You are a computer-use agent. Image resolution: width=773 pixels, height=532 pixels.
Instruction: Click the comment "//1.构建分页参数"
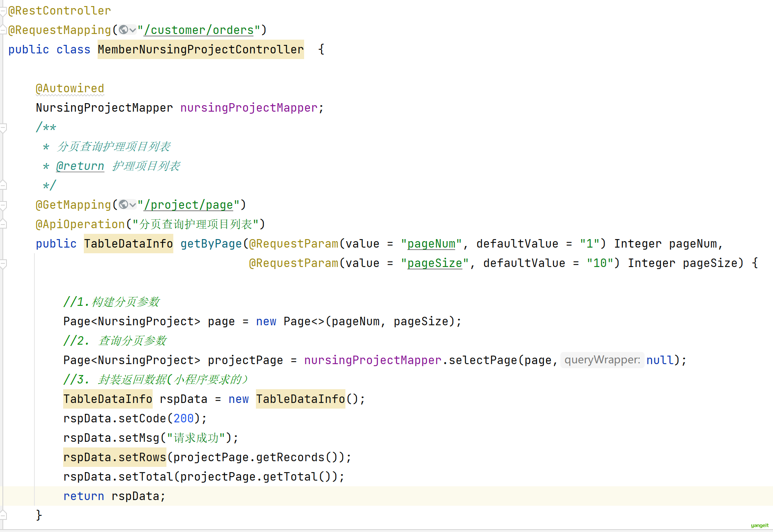click(112, 302)
